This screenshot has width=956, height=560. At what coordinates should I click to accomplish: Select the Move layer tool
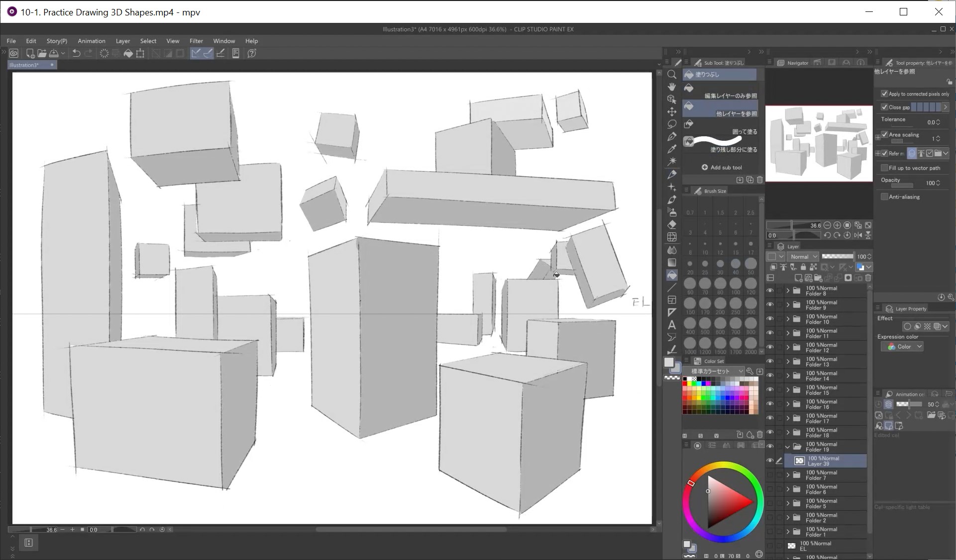pos(672,111)
